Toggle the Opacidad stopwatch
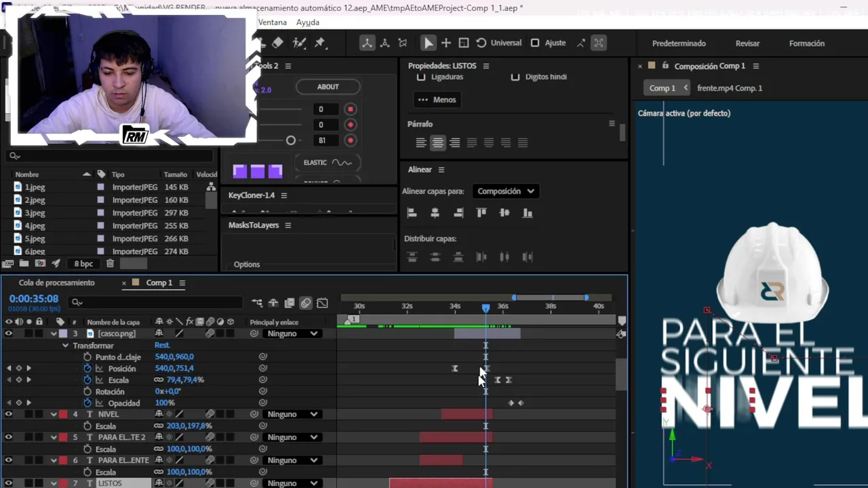Image resolution: width=868 pixels, height=488 pixels. point(87,403)
